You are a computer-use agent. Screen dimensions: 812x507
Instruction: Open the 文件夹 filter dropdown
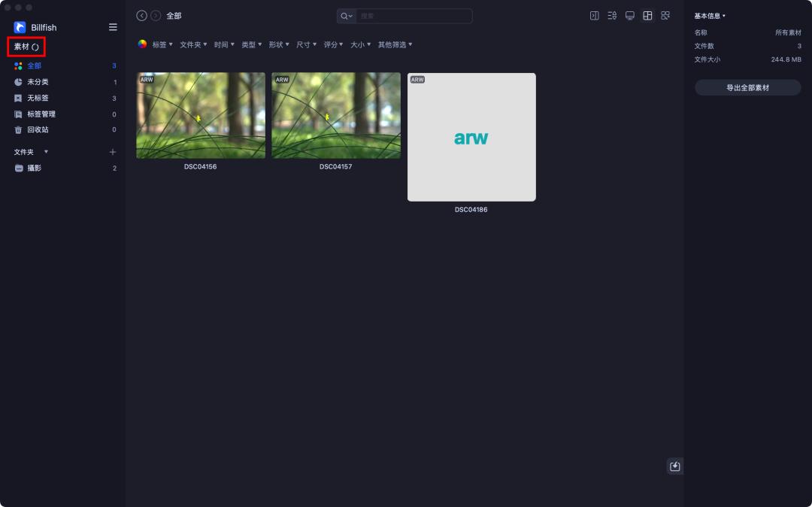pos(193,45)
